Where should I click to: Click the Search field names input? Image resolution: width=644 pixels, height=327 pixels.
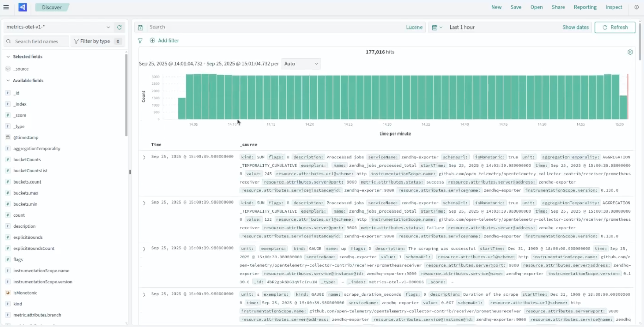[x=36, y=41]
